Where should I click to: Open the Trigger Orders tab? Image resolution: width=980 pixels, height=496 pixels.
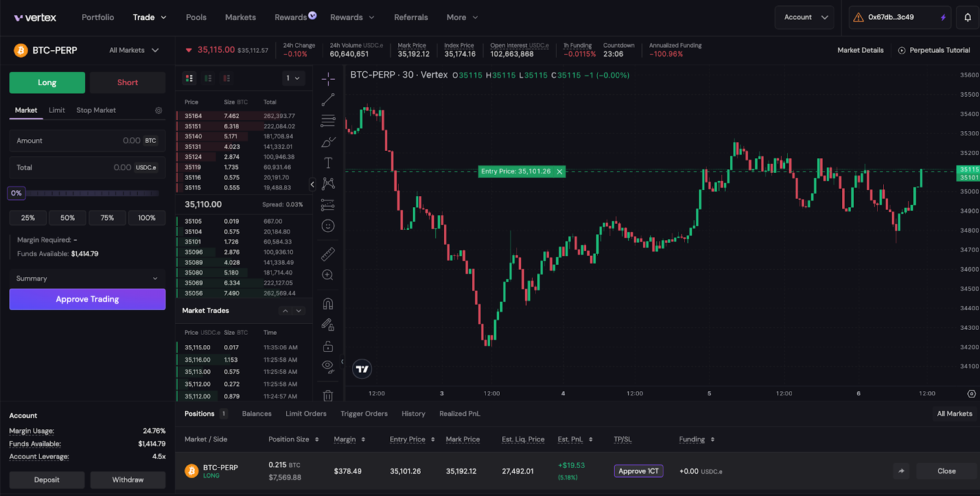[x=364, y=414]
